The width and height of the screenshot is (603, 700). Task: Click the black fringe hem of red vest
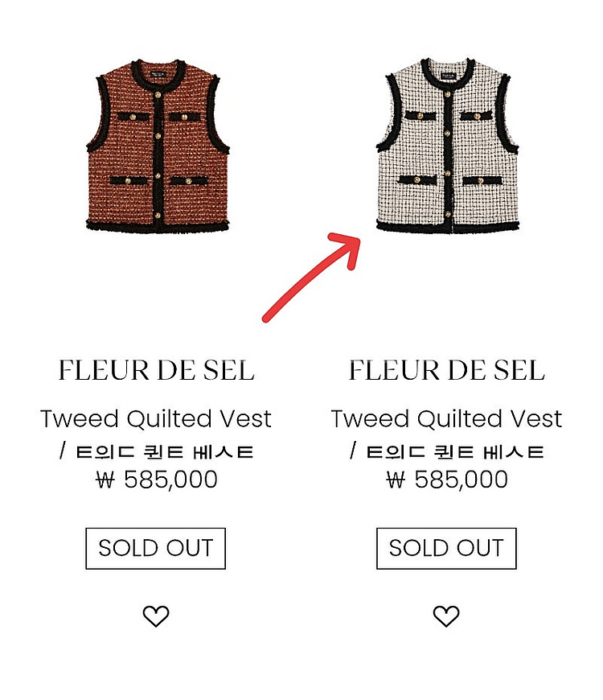[158, 226]
